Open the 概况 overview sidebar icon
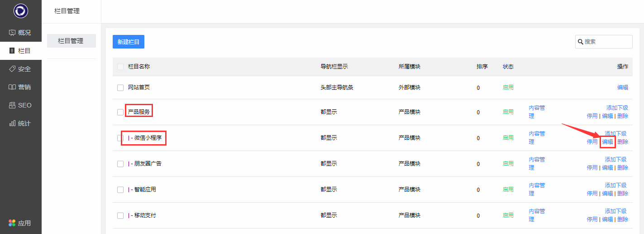This screenshot has height=234, width=644. tap(12, 33)
